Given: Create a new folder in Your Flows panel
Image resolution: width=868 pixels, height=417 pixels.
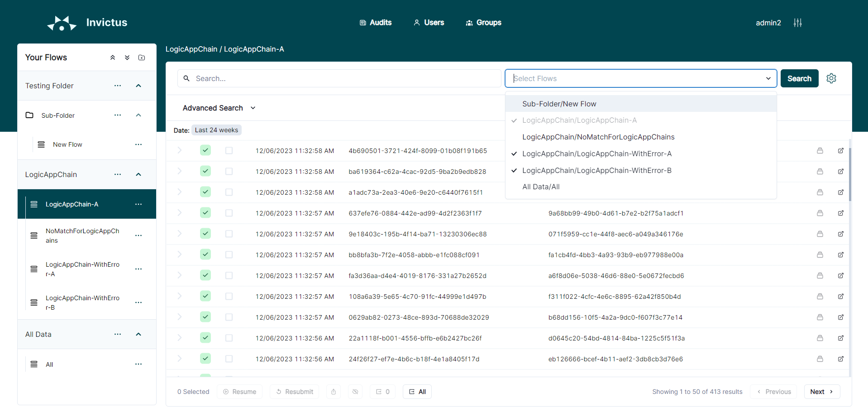Looking at the screenshot, I should coord(141,58).
